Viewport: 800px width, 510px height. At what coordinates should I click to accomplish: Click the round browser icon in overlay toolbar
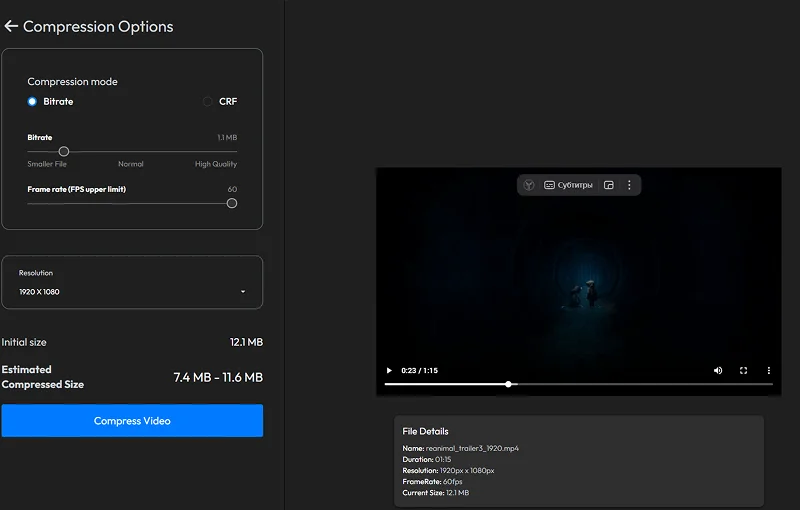[529, 185]
